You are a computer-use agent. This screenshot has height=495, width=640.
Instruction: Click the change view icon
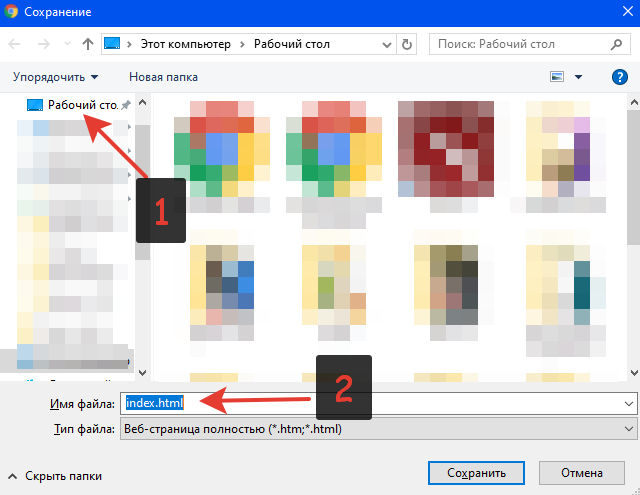point(557,76)
